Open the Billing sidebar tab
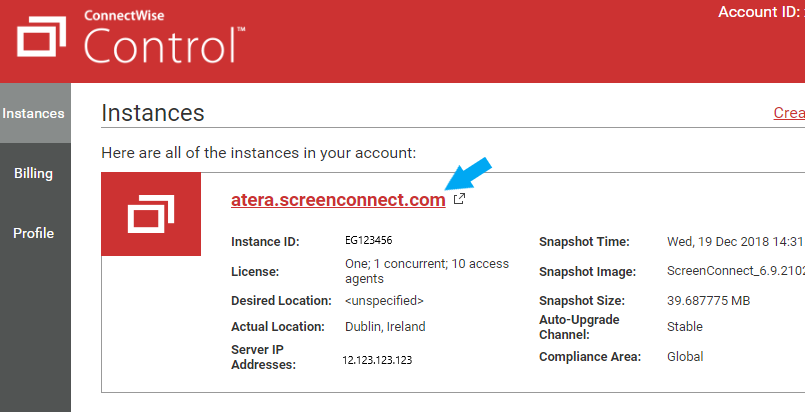 [x=33, y=174]
